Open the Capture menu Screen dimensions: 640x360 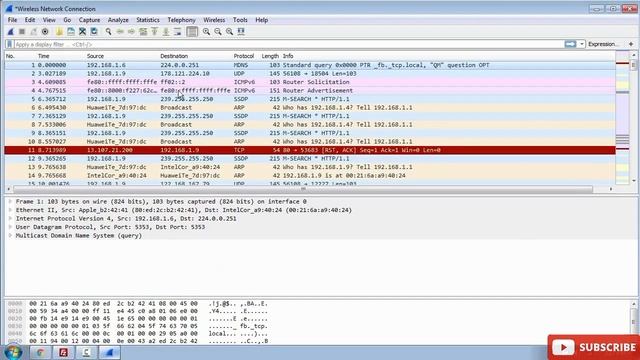89,20
